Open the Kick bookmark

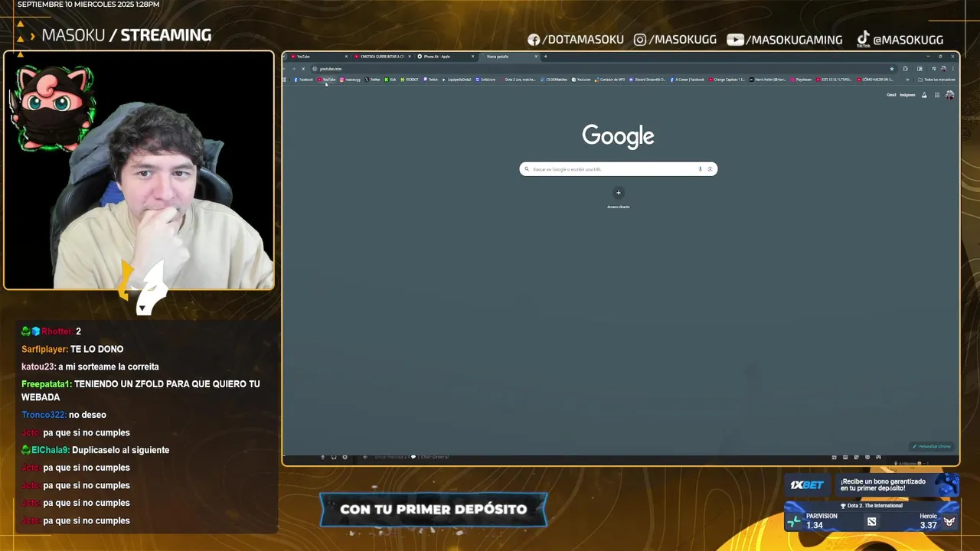[x=390, y=80]
